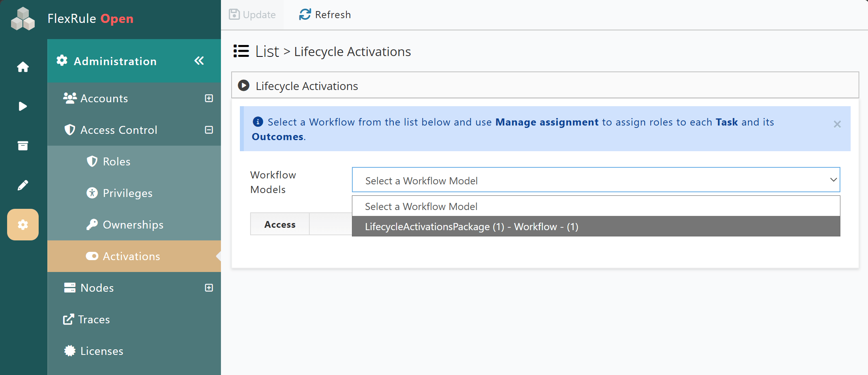This screenshot has width=868, height=375.
Task: Open the archive box icon in the rail
Action: tap(23, 146)
